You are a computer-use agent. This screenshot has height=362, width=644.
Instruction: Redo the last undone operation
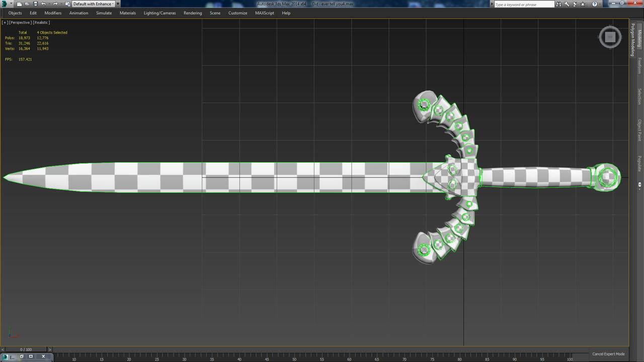pos(55,4)
